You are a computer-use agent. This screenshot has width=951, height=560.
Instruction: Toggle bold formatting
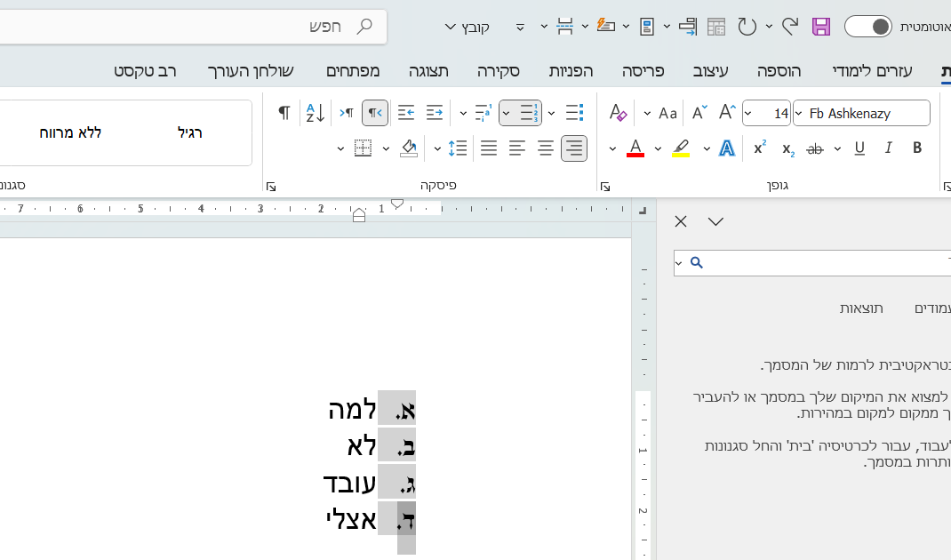click(x=916, y=148)
